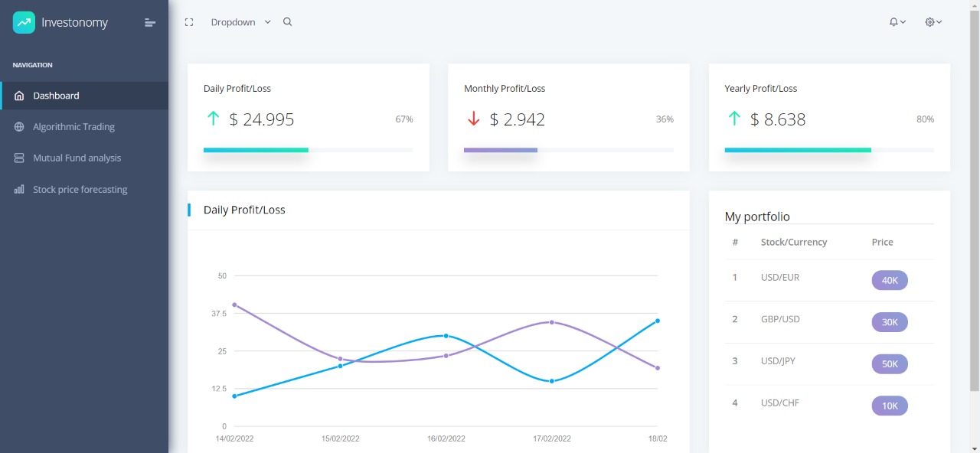Click the Yearly Profit/Loss progress bar
980x453 pixels.
coord(829,150)
